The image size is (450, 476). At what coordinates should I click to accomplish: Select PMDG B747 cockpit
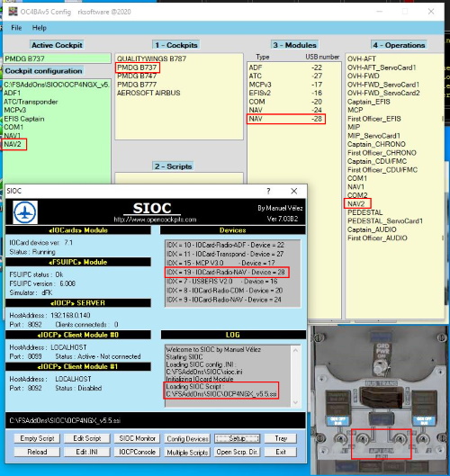pos(137,76)
